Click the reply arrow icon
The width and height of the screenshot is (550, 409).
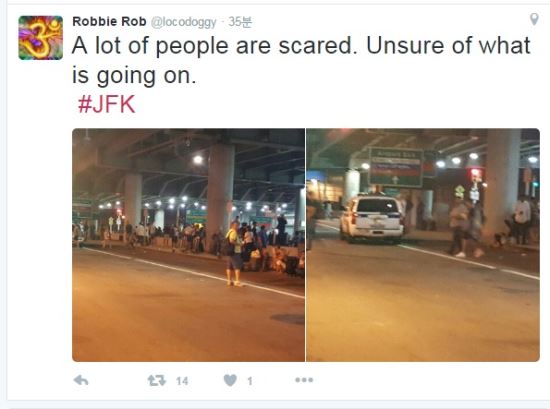tap(81, 380)
